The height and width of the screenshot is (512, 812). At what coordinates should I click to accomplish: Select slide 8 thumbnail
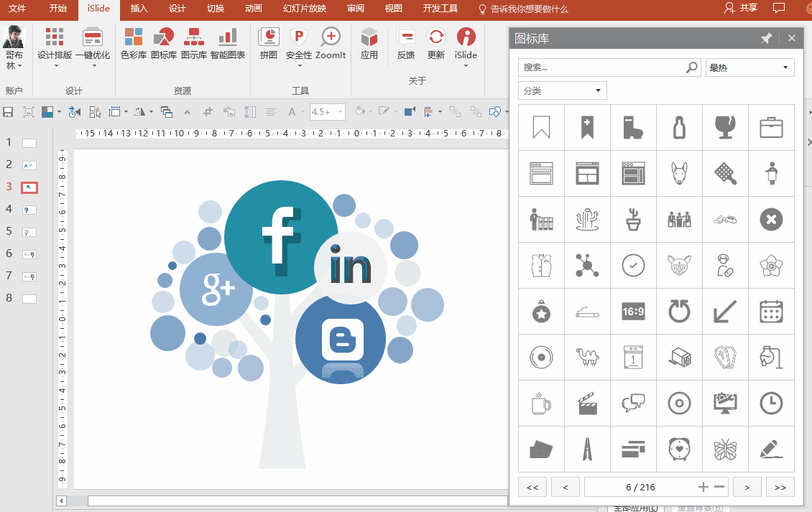tap(29, 299)
